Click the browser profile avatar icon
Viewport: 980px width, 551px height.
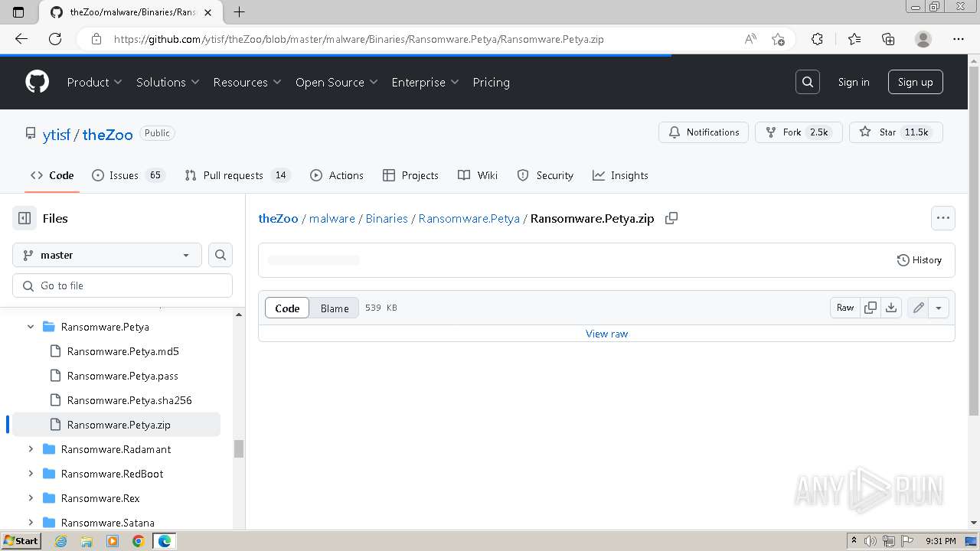923,39
